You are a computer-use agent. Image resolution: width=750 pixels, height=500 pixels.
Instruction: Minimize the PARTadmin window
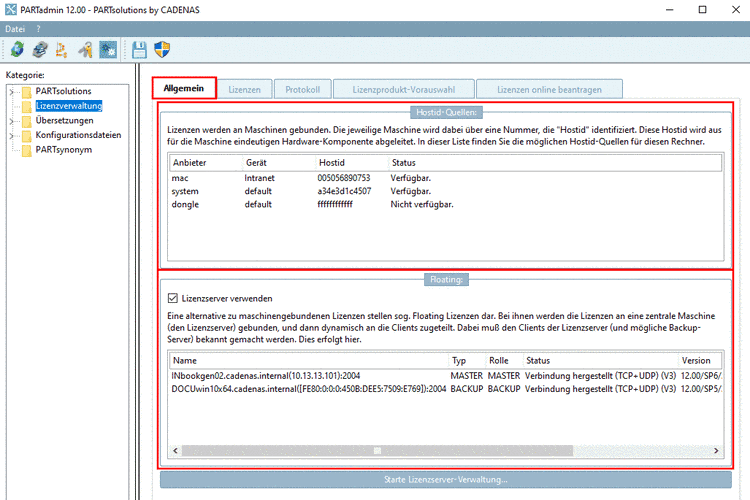669,10
